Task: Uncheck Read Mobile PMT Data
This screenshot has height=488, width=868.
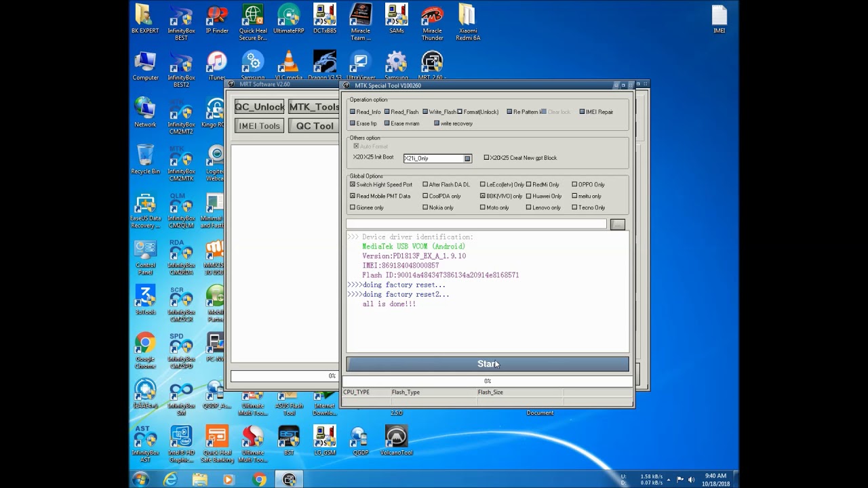Action: tap(353, 196)
